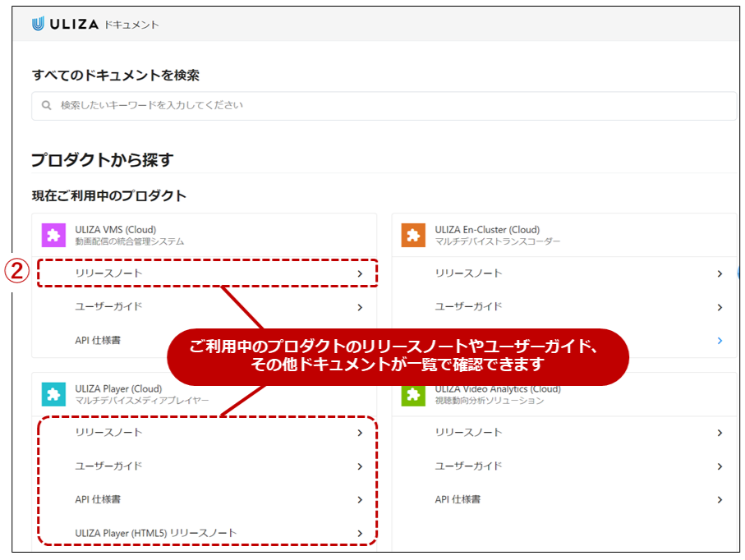Click the マルチデバイストランスコーダー subtitle
Viewport: 745px width, 560px height.
pyautogui.click(x=498, y=241)
